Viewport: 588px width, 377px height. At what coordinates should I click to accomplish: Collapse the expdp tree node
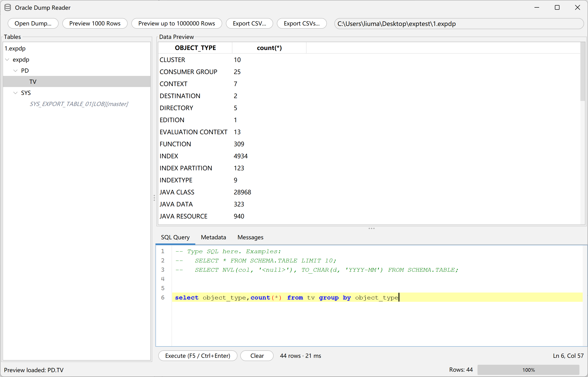coord(7,59)
